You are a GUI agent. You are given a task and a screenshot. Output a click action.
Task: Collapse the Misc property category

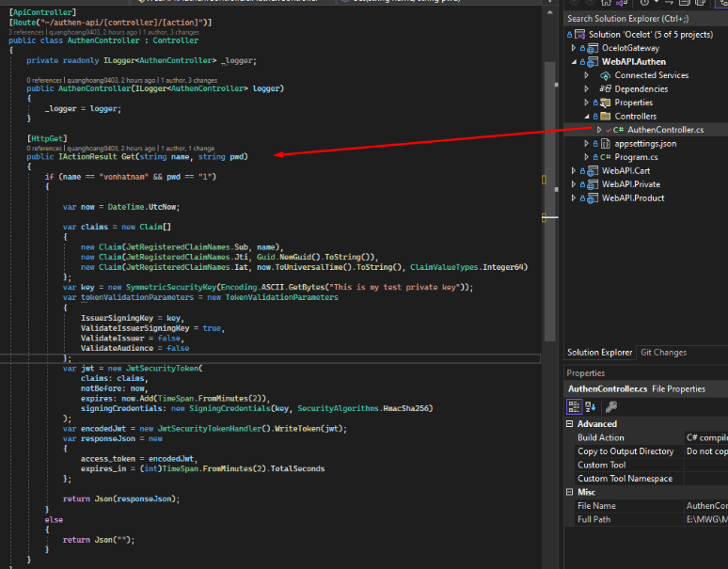pos(571,492)
